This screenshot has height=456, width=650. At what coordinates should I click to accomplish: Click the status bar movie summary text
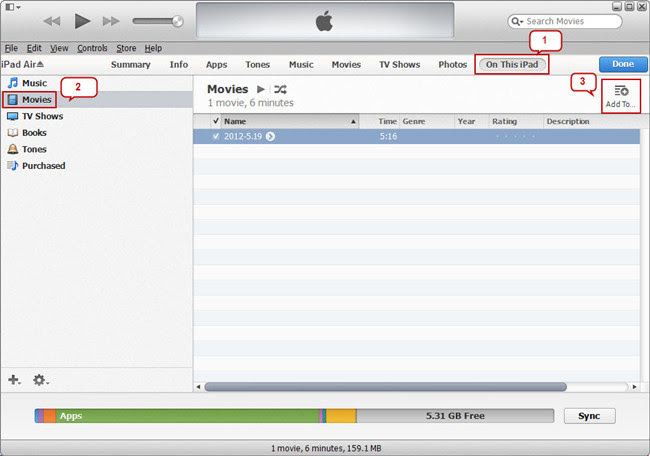[326, 448]
